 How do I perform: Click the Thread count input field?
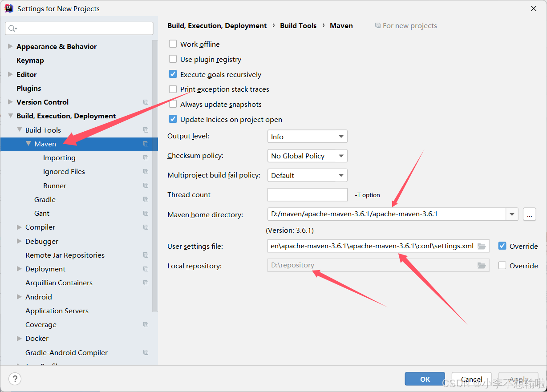(307, 194)
